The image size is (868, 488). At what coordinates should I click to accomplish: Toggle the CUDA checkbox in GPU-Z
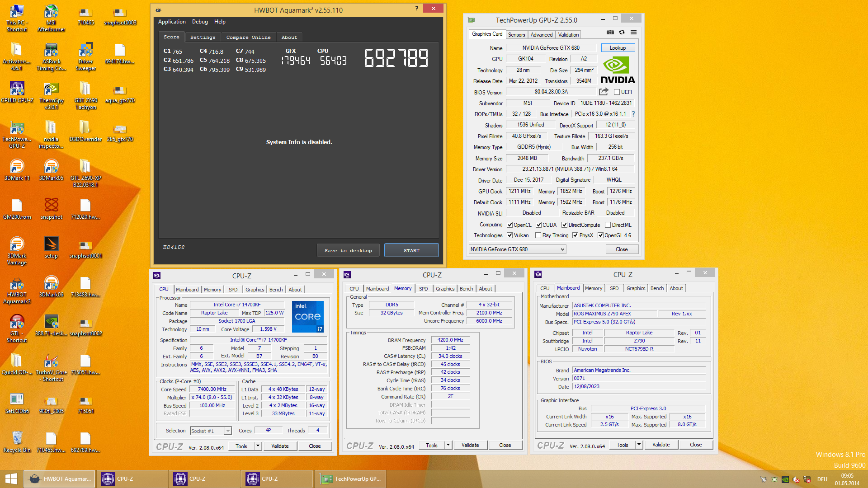pos(539,225)
